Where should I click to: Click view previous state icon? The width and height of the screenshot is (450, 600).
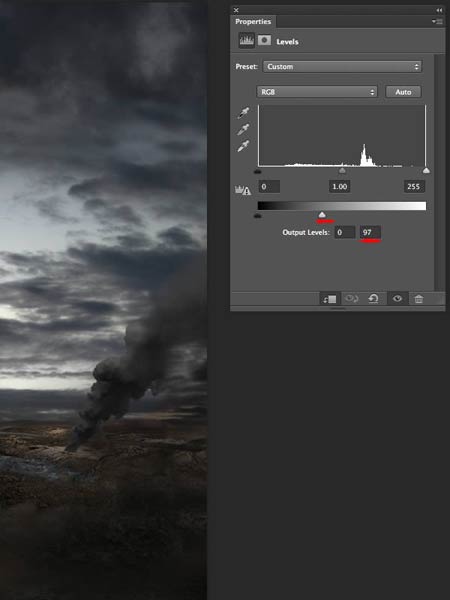[x=351, y=298]
